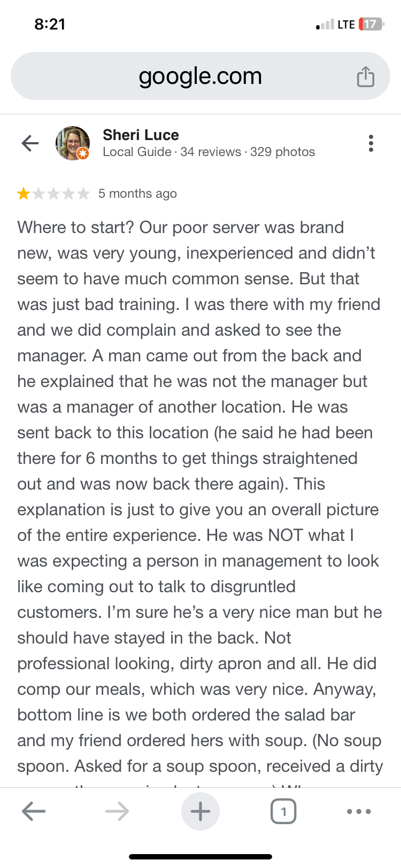401x868 pixels.
Task: Click the filled yellow first star
Action: tap(24, 193)
